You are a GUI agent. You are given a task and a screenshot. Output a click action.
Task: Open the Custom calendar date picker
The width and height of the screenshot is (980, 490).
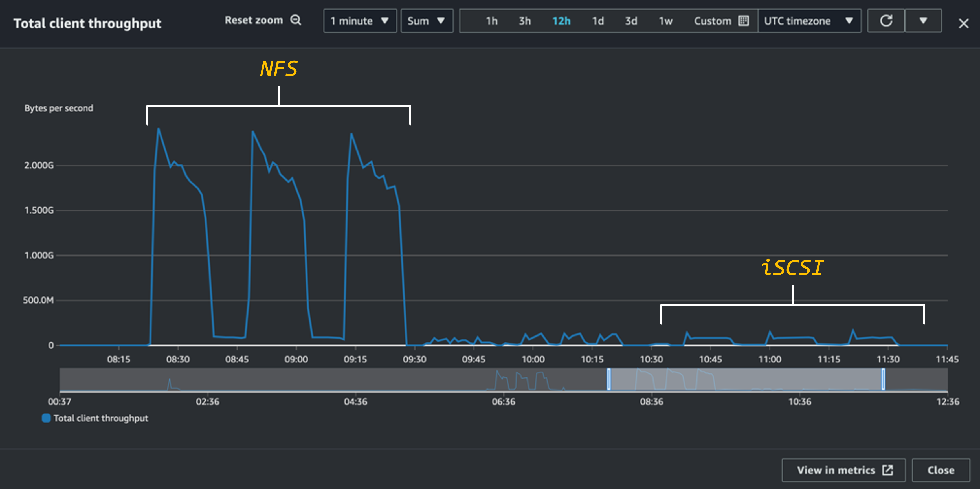(x=743, y=21)
